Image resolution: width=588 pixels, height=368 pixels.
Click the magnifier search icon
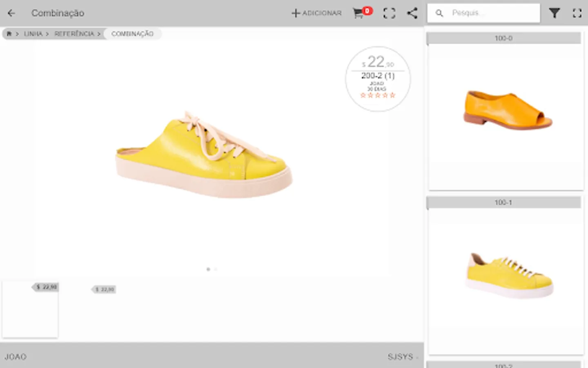(439, 13)
